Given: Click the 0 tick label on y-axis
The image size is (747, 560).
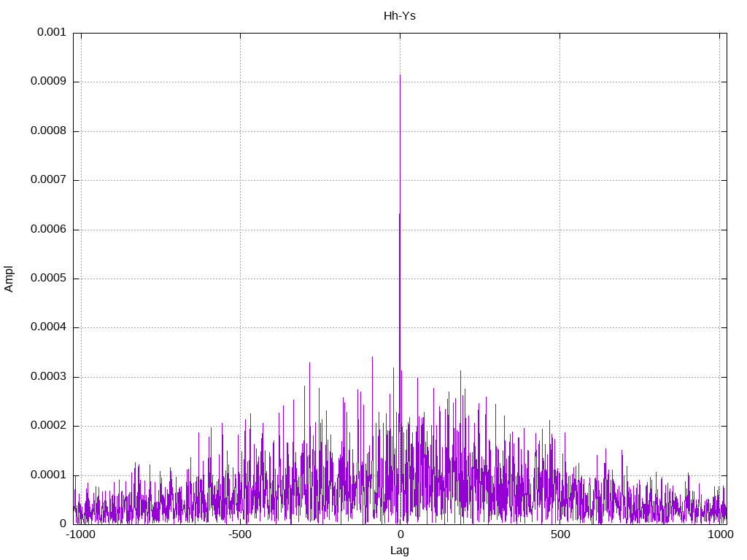Looking at the screenshot, I should pos(63,524).
